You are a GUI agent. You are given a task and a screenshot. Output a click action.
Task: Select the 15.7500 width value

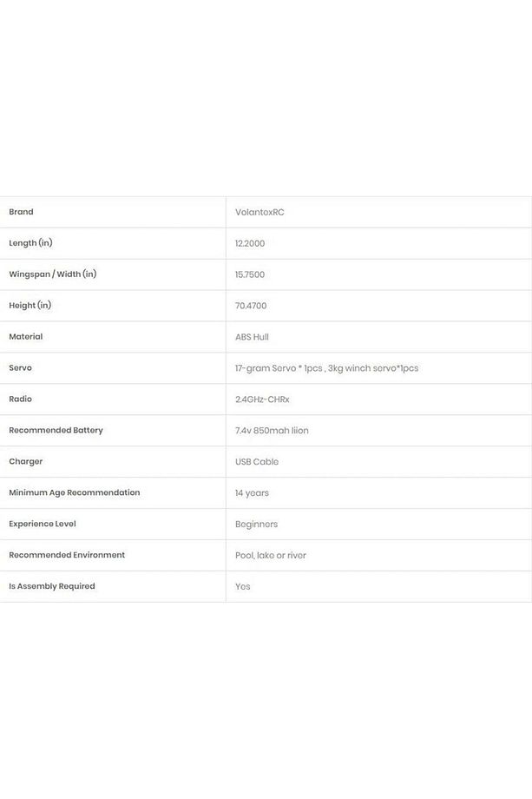[250, 274]
